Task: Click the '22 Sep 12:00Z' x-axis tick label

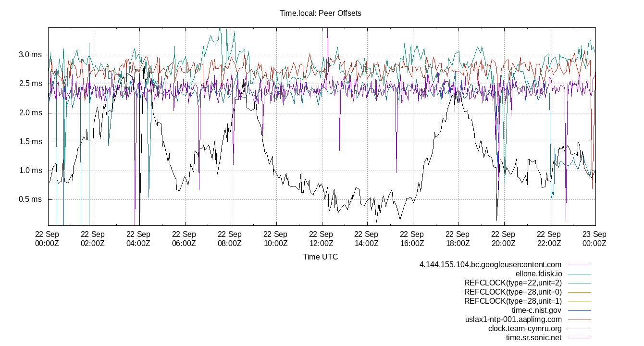Action: (x=321, y=239)
